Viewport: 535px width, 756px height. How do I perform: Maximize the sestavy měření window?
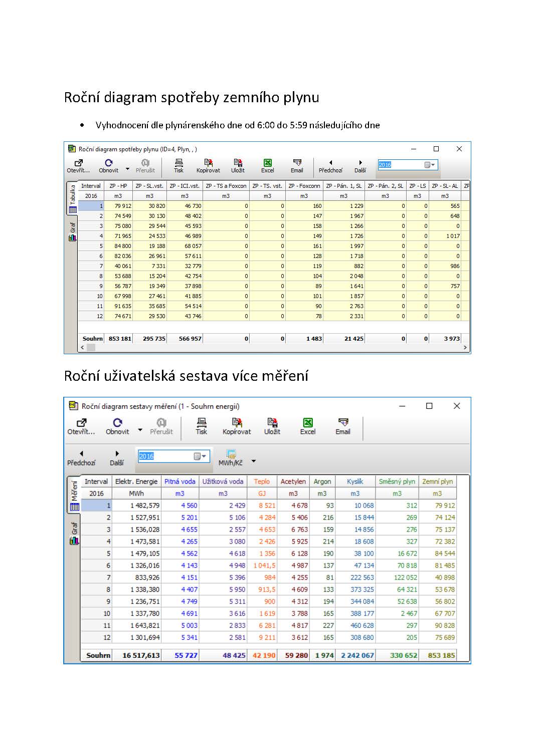coord(429,406)
